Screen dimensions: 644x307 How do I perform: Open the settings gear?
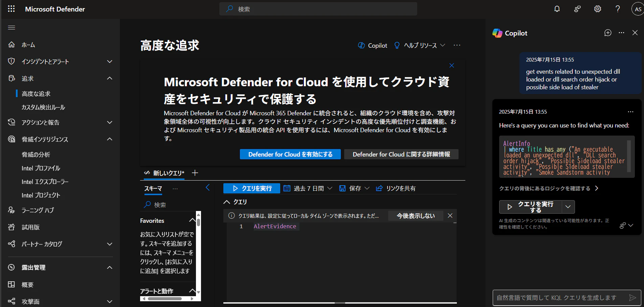coord(598,9)
